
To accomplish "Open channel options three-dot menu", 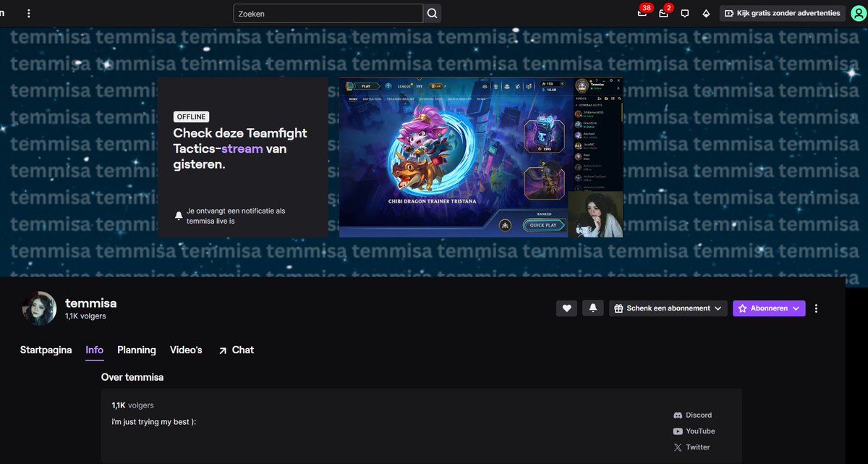I will point(817,308).
